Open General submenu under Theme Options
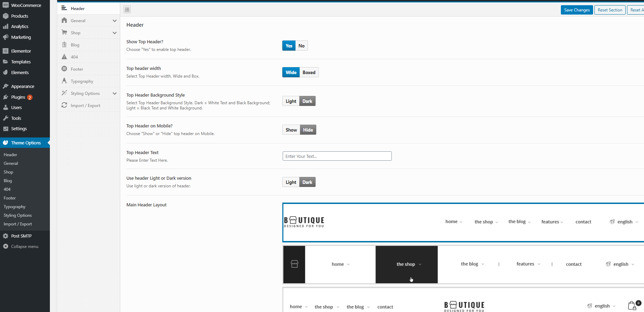 click(x=11, y=163)
